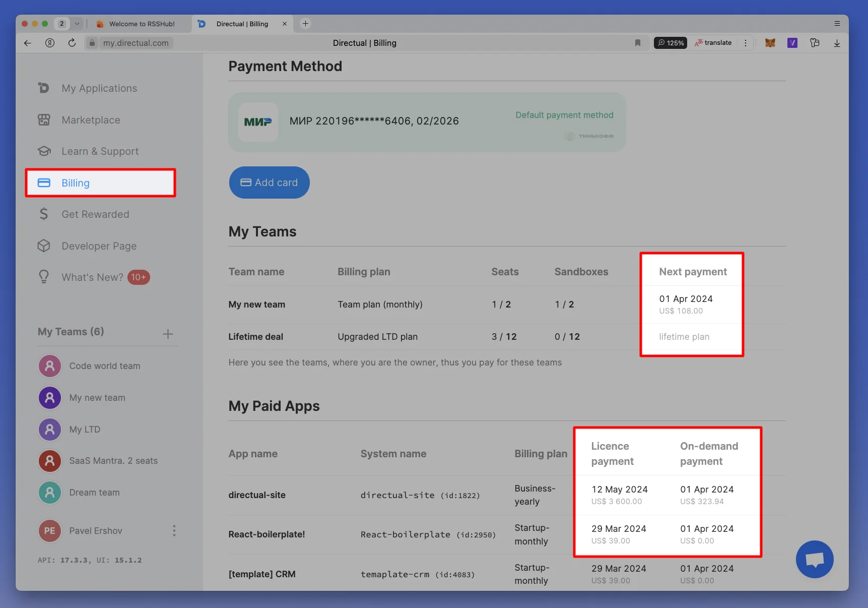868x608 pixels.
Task: Navigate to Developer Page
Action: coord(99,246)
